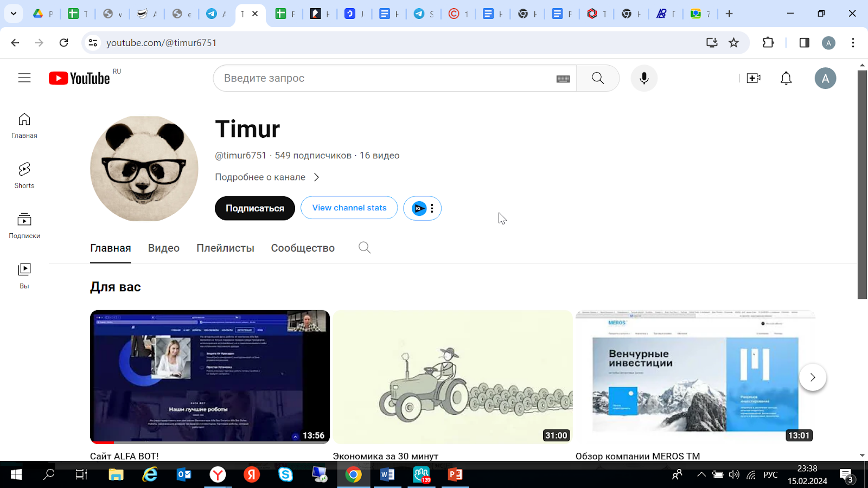Image resolution: width=868 pixels, height=488 pixels.
Task: Open PowerPoint from the taskbar
Action: (455, 475)
